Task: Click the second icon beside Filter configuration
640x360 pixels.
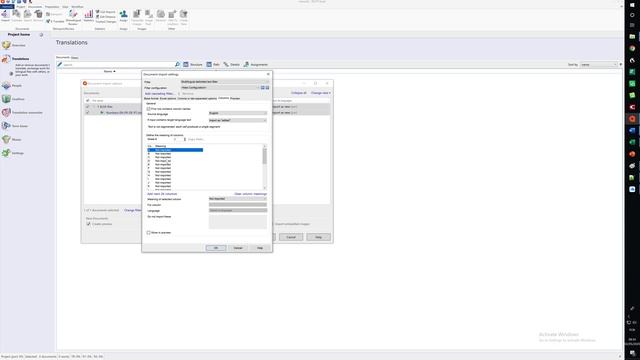Action: point(267,88)
